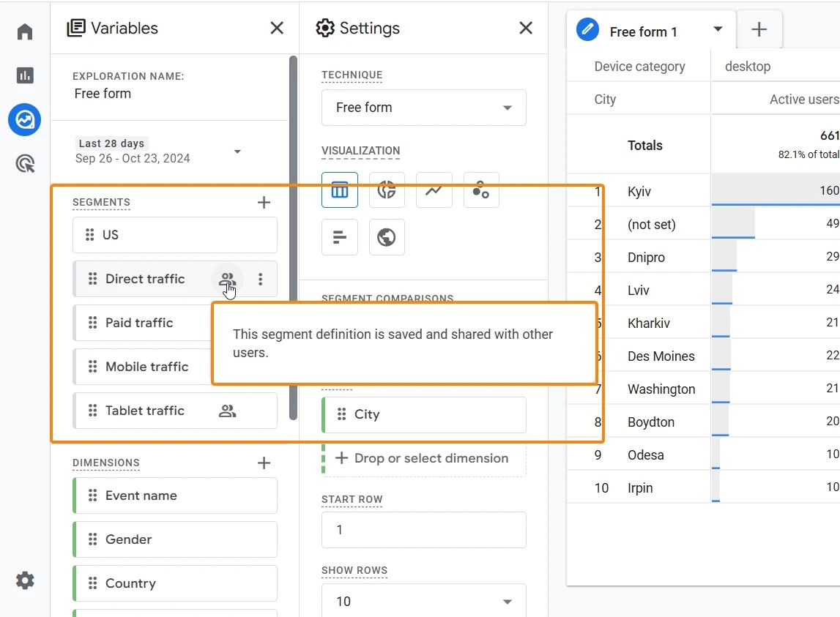The image size is (840, 617).
Task: Click the City column header
Action: pyautogui.click(x=606, y=100)
